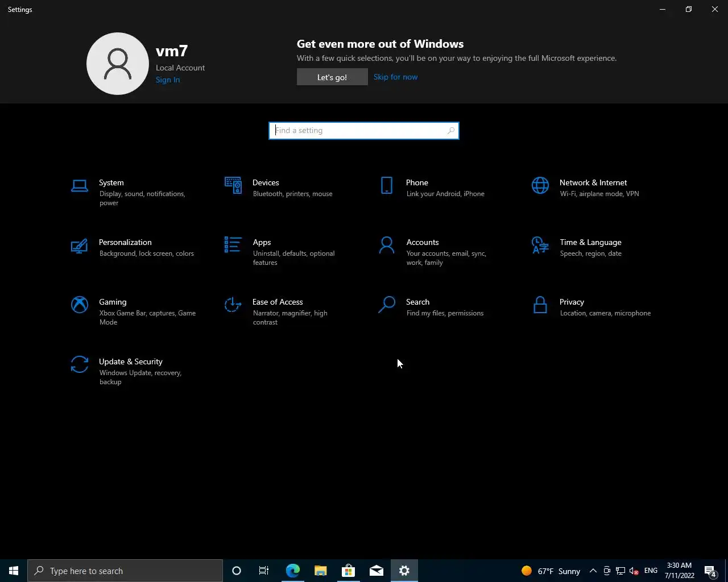
Task: Show hidden system tray icons
Action: click(x=593, y=571)
